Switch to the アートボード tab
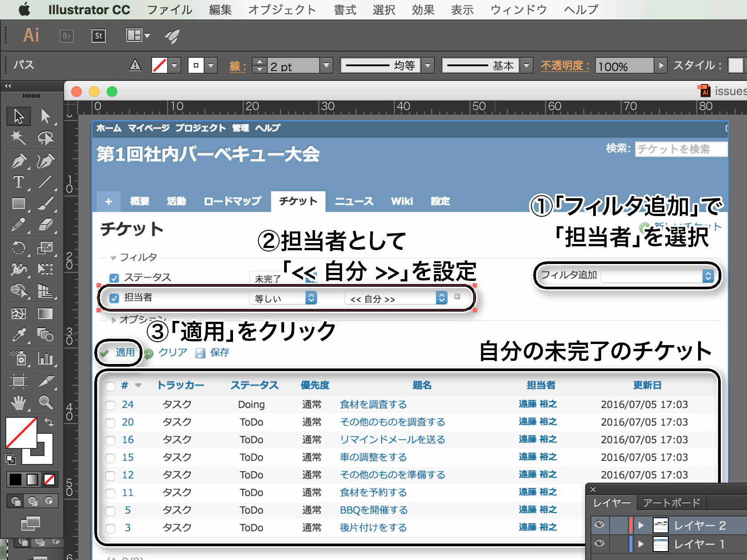 (x=671, y=503)
